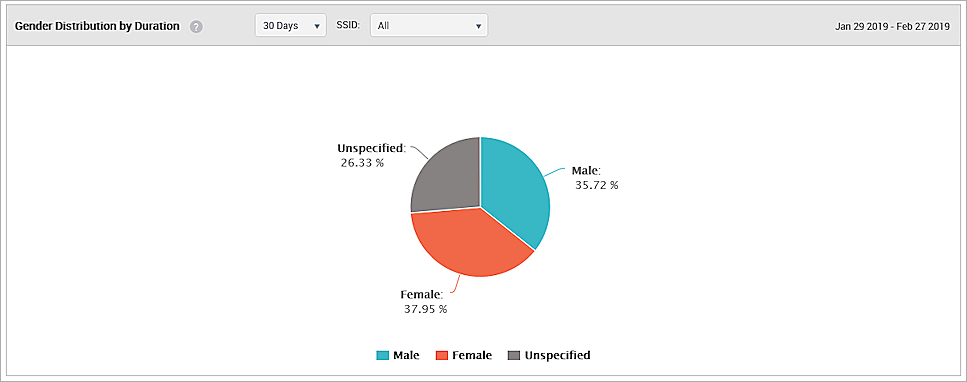Toggle the Male legend entry
The height and width of the screenshot is (382, 967).
click(398, 355)
